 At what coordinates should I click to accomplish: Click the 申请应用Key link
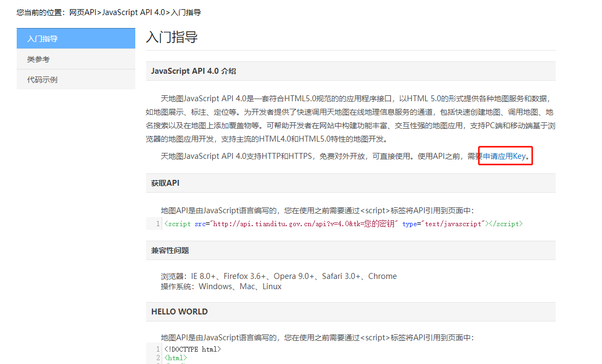[x=504, y=156]
